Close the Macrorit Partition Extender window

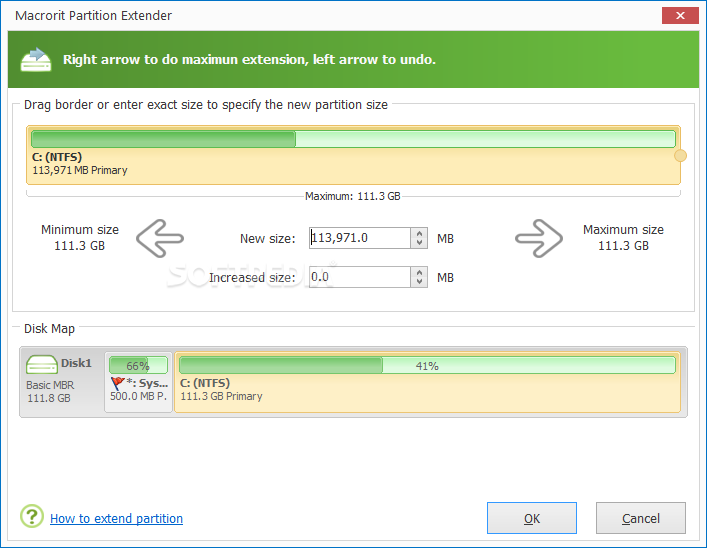680,16
